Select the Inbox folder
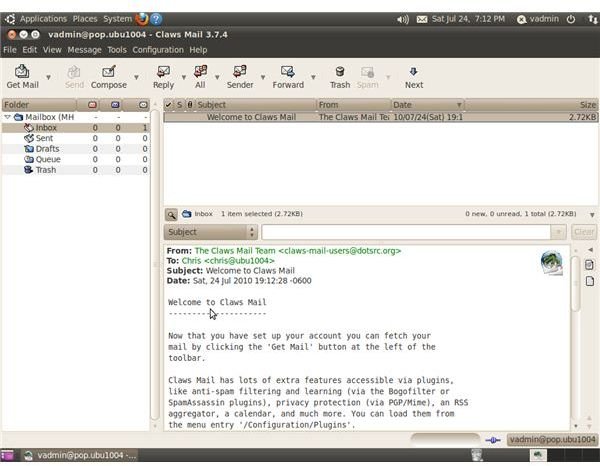Screen dimensions: 600x466 tap(75, 128)
